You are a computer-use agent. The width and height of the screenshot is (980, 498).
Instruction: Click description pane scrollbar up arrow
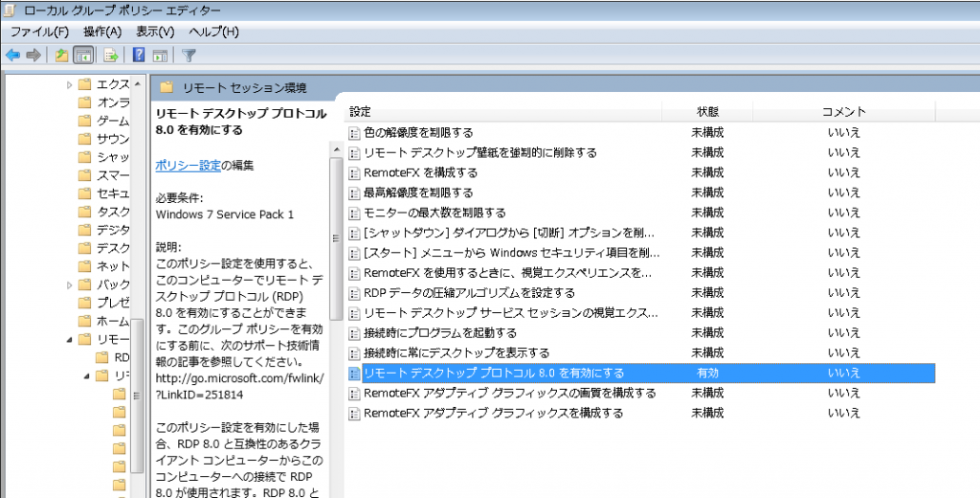(x=336, y=150)
